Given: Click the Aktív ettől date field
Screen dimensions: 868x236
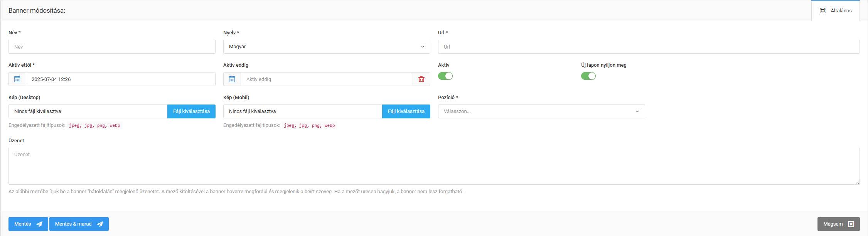Looking at the screenshot, I should pyautogui.click(x=120, y=79).
